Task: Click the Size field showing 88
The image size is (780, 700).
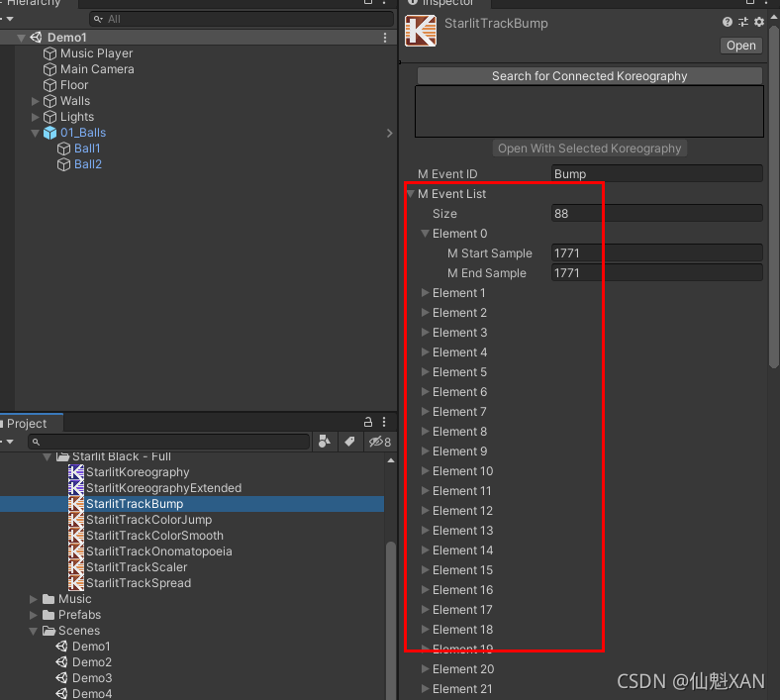Action: (656, 214)
